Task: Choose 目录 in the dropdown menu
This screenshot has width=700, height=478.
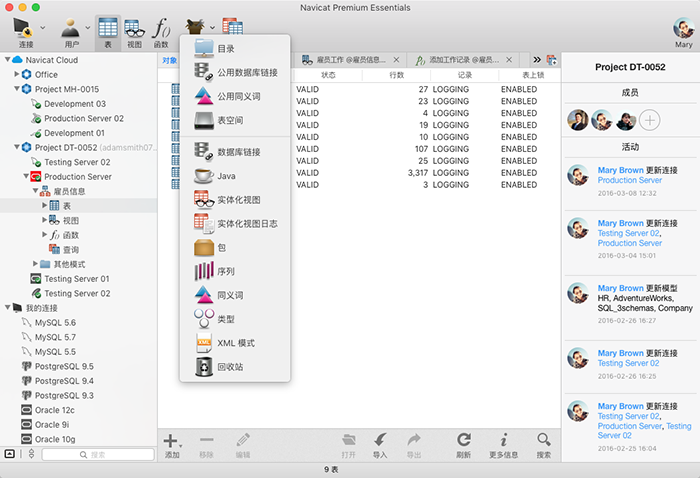Action: pyautogui.click(x=235, y=49)
